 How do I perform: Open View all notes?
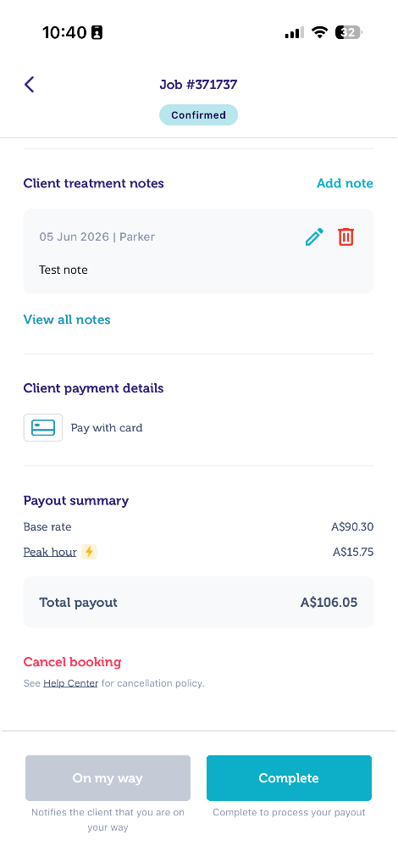coord(67,320)
